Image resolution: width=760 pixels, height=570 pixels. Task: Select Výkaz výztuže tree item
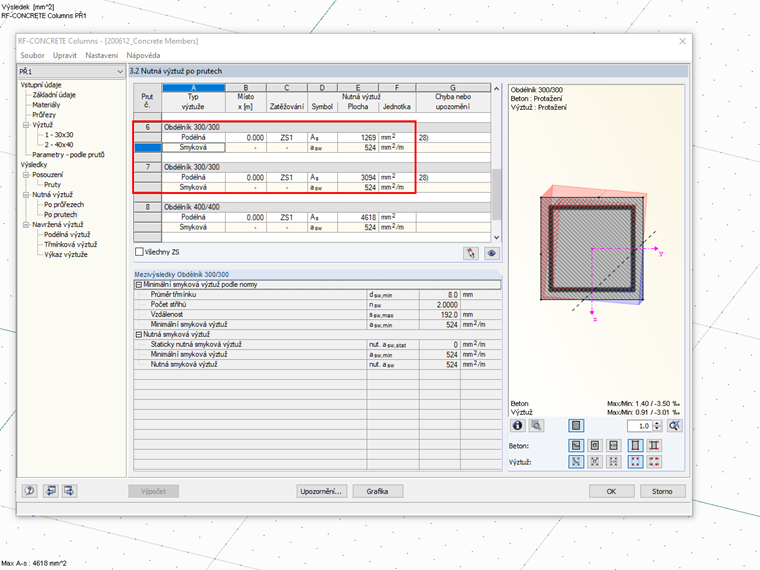tap(65, 254)
